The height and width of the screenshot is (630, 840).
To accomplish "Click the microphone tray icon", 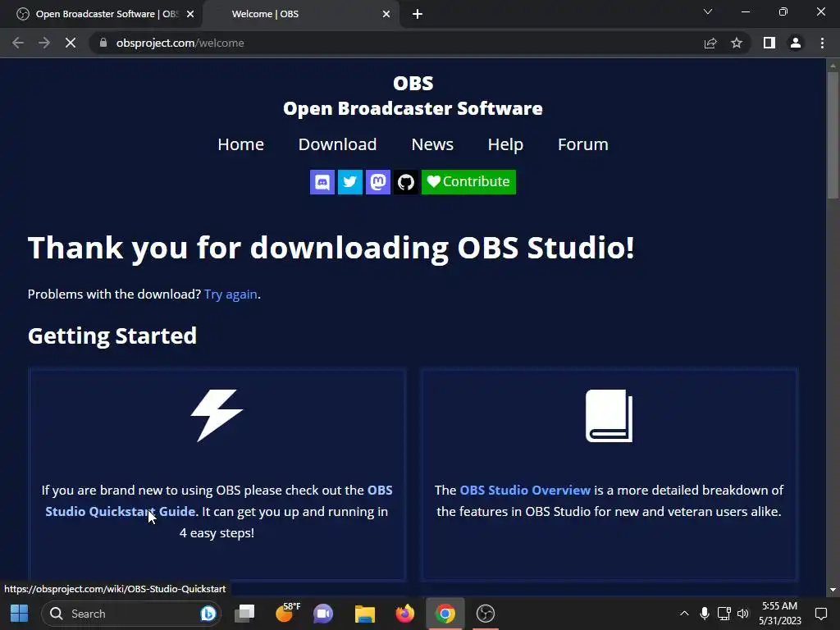I will (705, 614).
